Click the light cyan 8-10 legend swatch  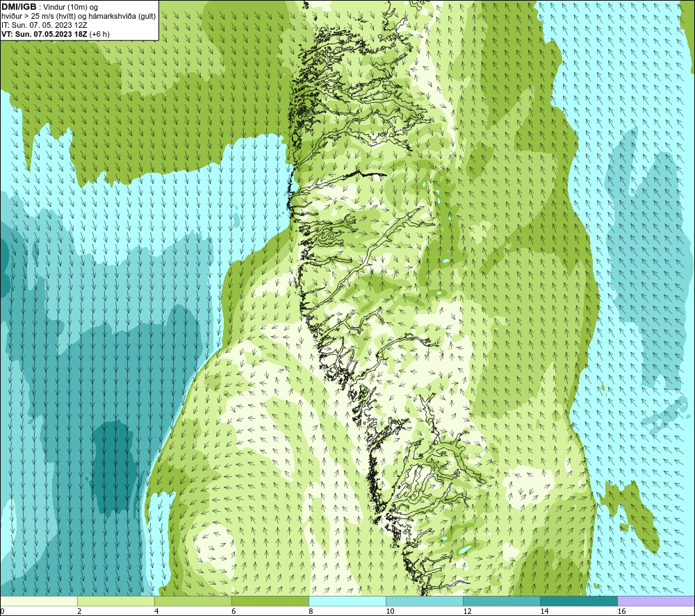347,601
